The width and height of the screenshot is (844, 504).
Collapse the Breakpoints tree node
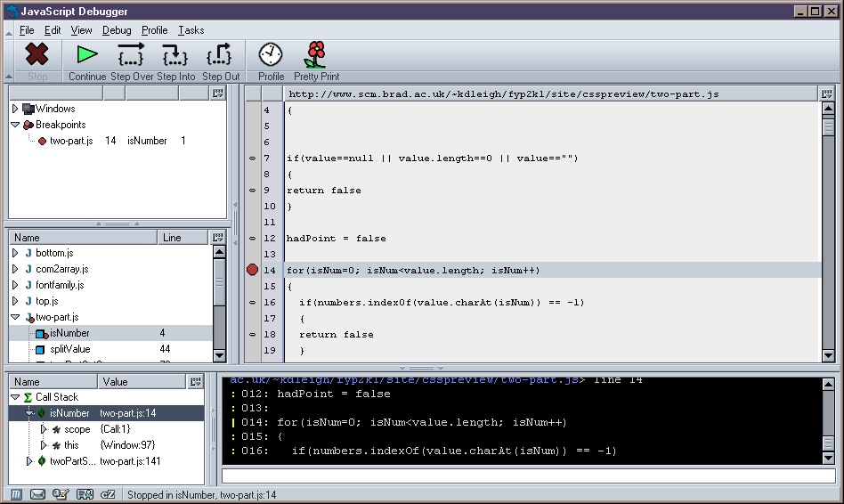coord(15,125)
